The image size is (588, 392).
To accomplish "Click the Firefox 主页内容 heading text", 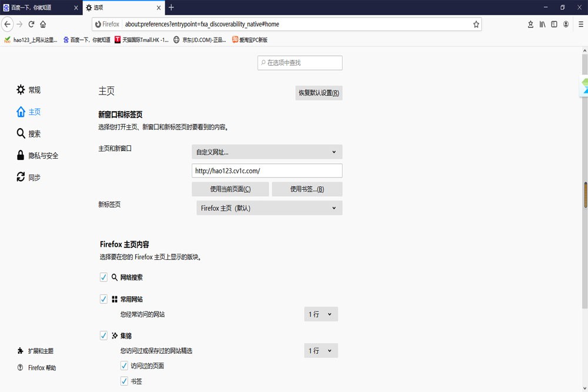I will 125,244.
